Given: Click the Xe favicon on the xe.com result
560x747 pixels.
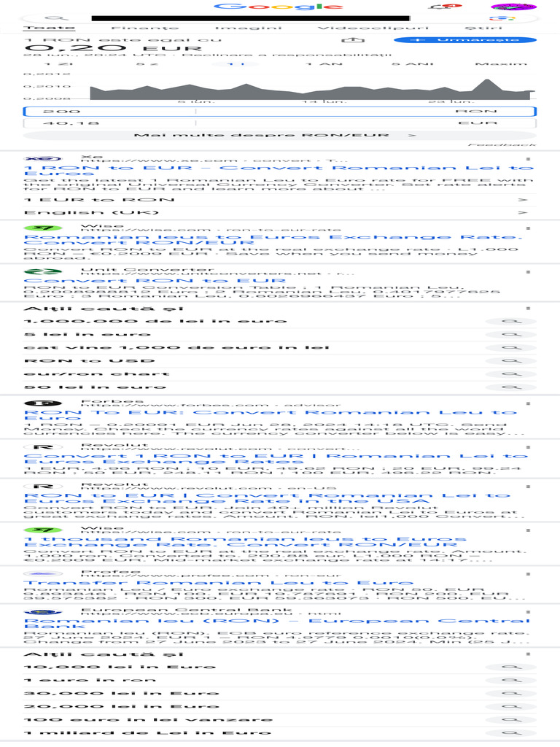Looking at the screenshot, I should pos(43,158).
